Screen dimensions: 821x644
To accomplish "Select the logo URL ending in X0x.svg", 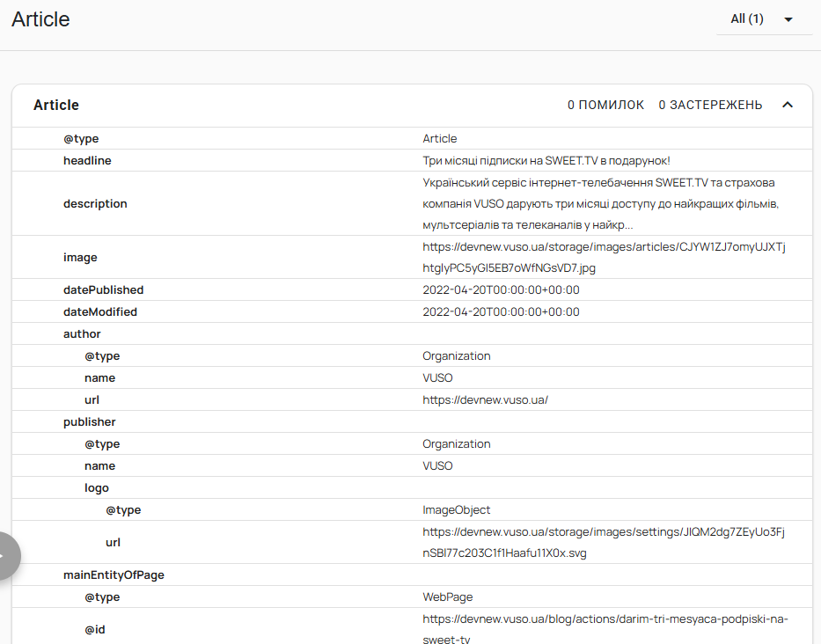I will [x=603, y=542].
